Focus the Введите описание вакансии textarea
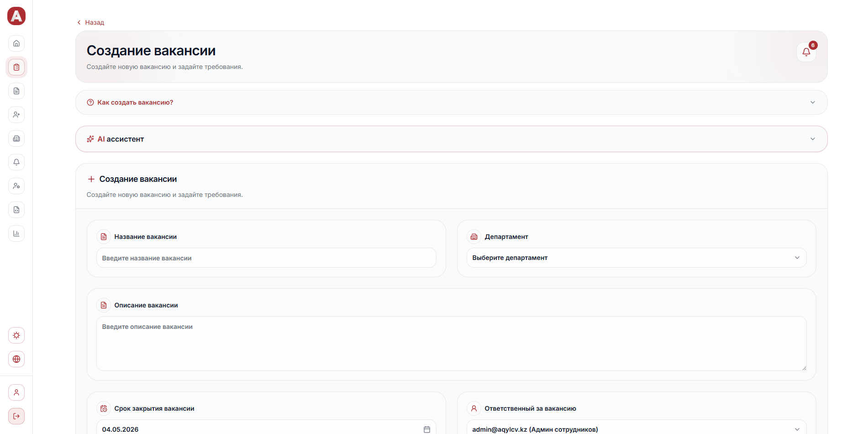The width and height of the screenshot is (868, 434). 451,344
